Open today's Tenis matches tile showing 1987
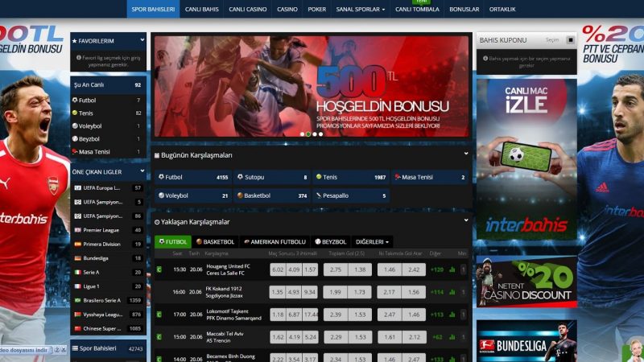Viewport: 644px width, 362px height. [351, 177]
